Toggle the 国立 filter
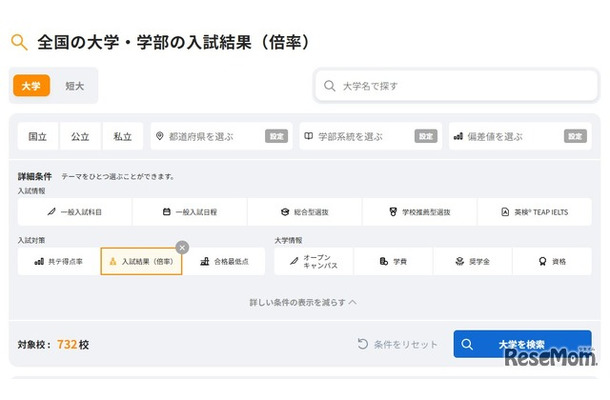 click(x=38, y=136)
